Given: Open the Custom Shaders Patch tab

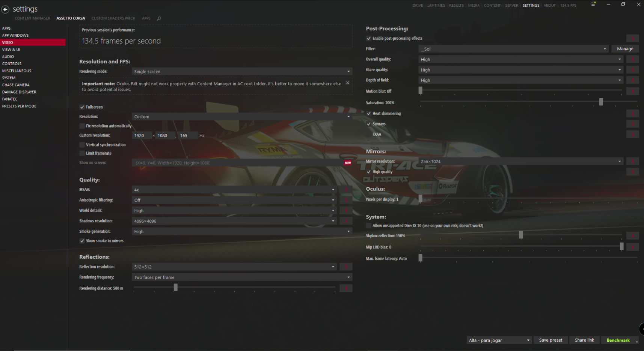Looking at the screenshot, I should [x=113, y=18].
